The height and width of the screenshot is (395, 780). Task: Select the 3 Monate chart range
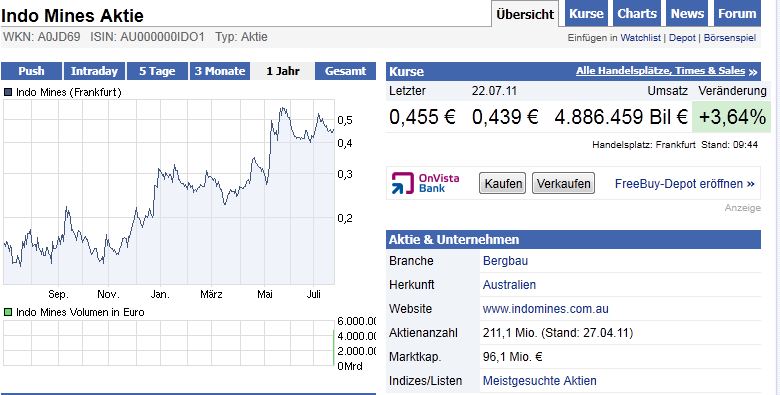pos(220,71)
